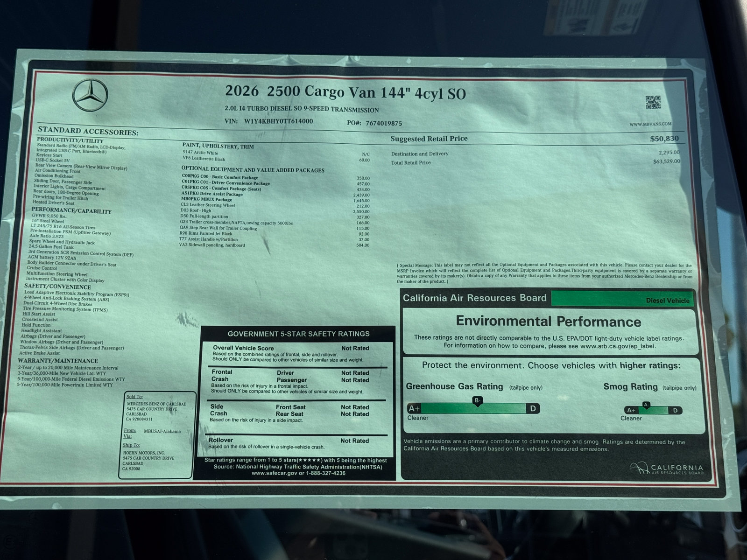Click 'PERFORMANCE/CAPABILITY' heading

(x=71, y=210)
